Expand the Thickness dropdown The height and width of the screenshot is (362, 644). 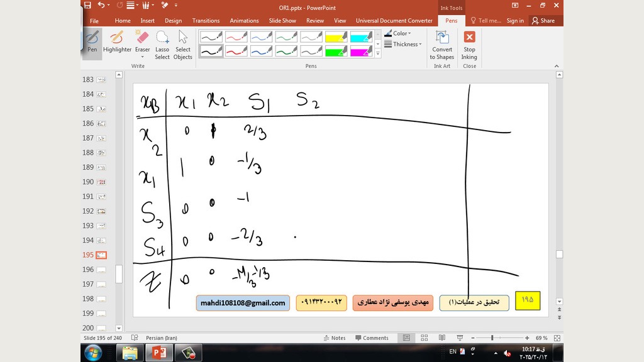point(403,45)
